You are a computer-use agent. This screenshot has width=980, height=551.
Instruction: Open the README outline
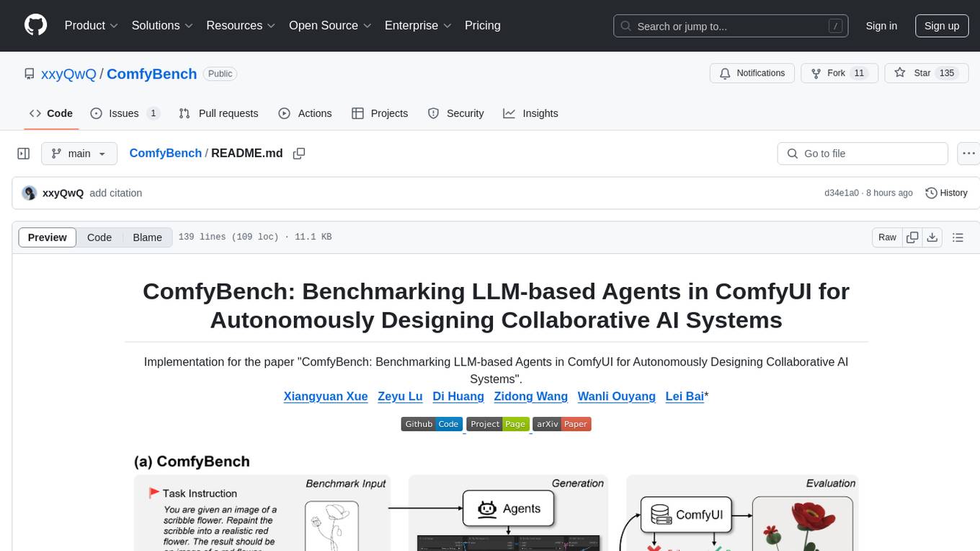(x=958, y=237)
